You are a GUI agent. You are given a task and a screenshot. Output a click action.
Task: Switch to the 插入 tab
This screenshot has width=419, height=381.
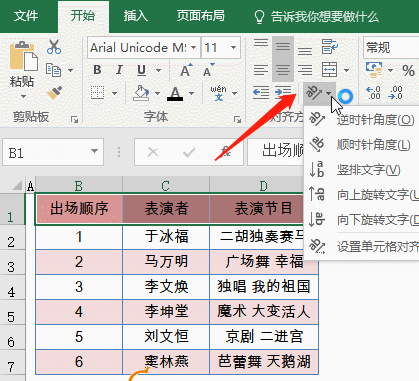pyautogui.click(x=136, y=16)
